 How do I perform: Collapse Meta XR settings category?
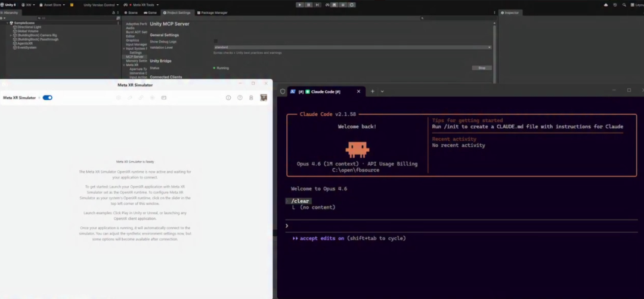[x=124, y=65]
